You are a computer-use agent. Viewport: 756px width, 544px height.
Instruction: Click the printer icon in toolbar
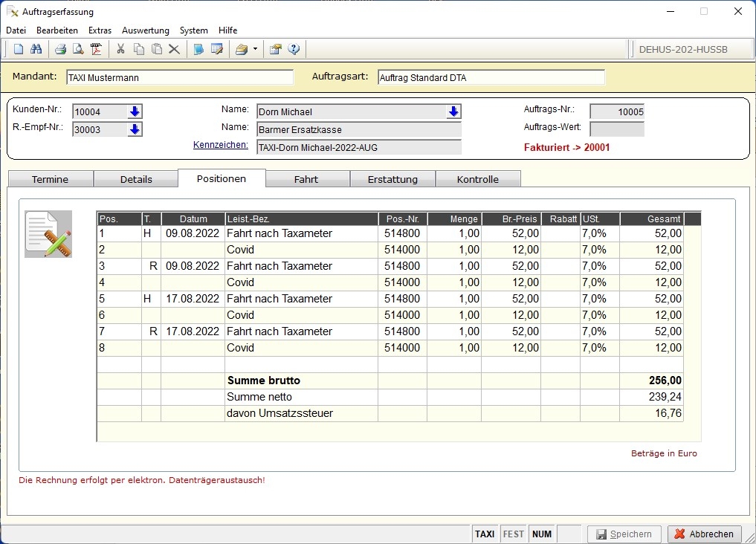click(60, 49)
